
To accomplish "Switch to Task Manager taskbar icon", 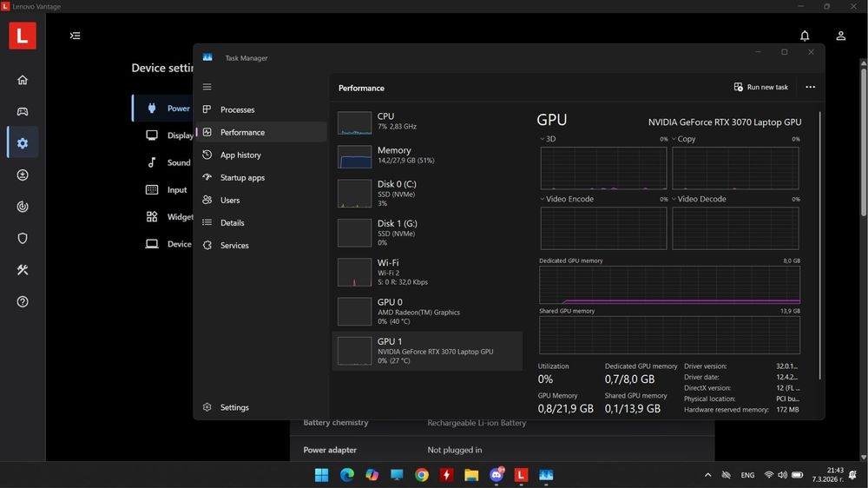I will click(x=546, y=475).
